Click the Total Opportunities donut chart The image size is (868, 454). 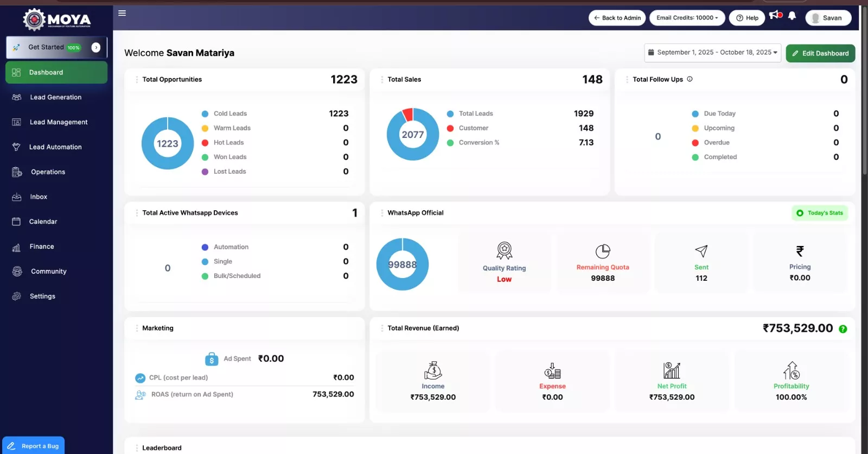coord(168,143)
